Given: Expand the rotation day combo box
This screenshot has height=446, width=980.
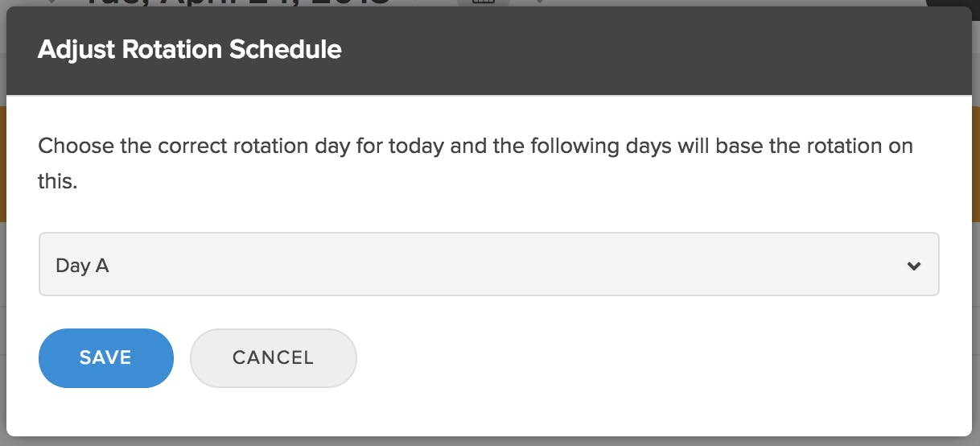Looking at the screenshot, I should click(488, 265).
